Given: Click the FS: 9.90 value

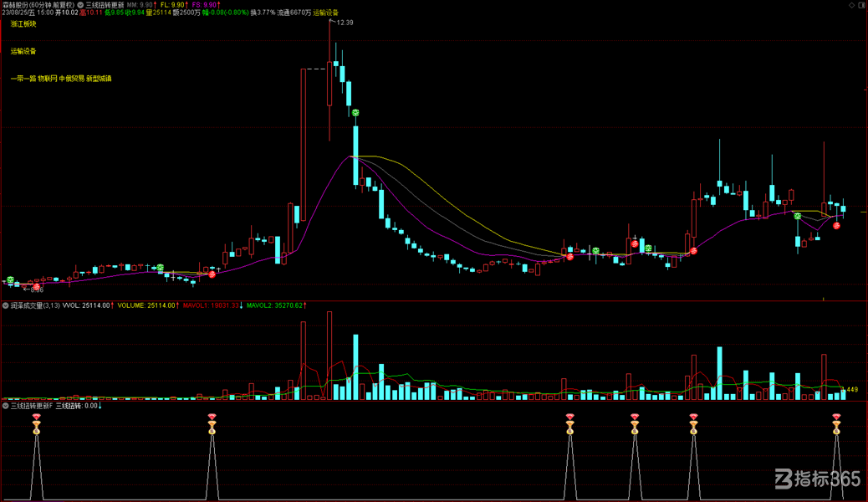Looking at the screenshot, I should [206, 4].
